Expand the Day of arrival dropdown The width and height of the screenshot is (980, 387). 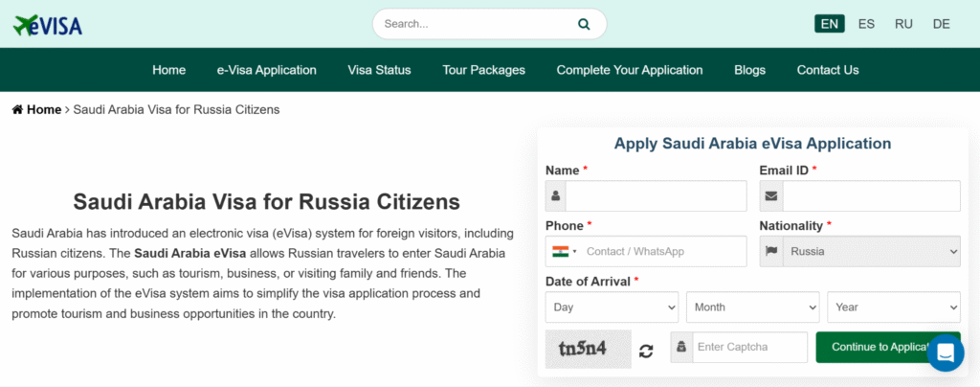point(612,307)
